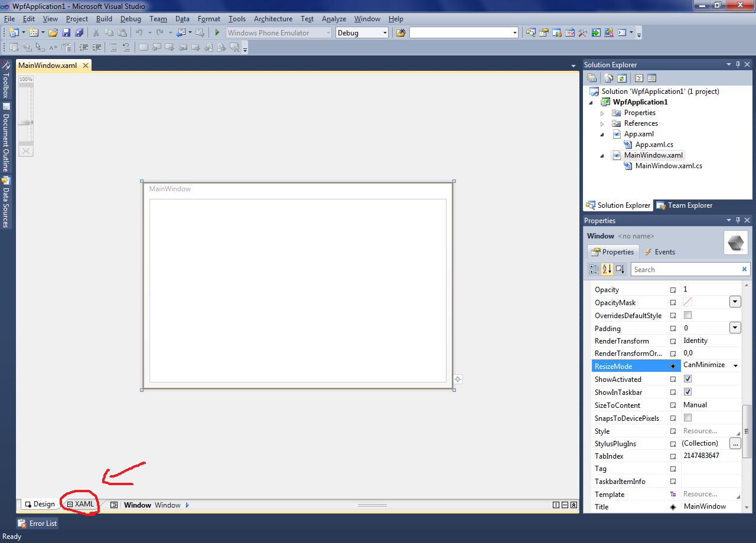Click Show All Files in Solution Explorer
The image size is (756, 543).
coord(609,78)
